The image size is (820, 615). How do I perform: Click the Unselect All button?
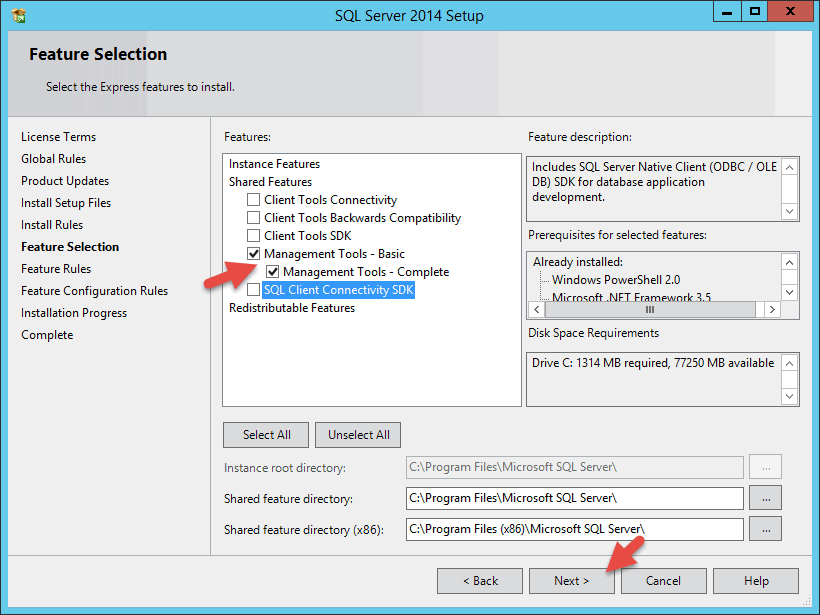click(358, 435)
